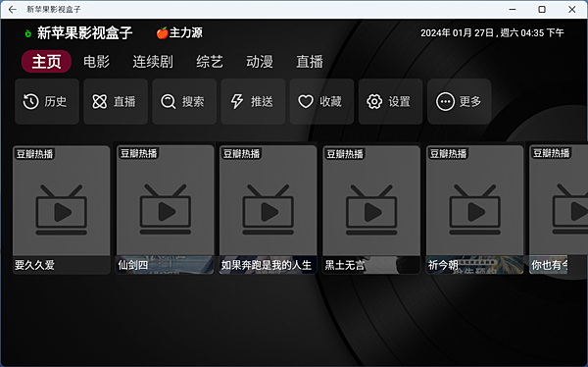Image resolution: width=588 pixels, height=367 pixels.
Task: Maximize the 新苹果影视盒子 window
Action: tap(542, 10)
